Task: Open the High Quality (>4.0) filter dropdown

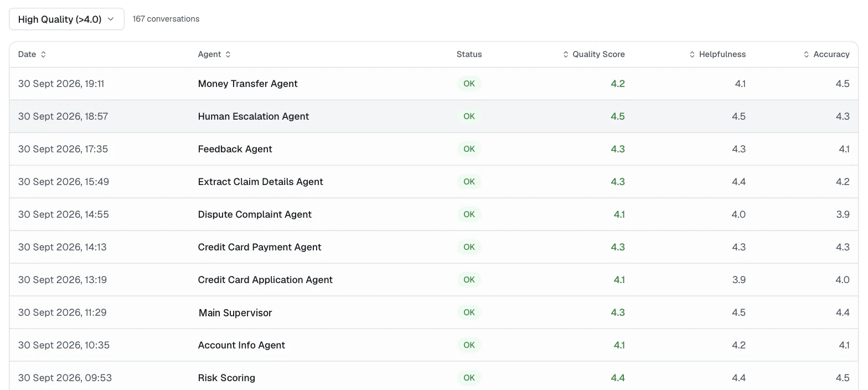Action: pos(66,19)
